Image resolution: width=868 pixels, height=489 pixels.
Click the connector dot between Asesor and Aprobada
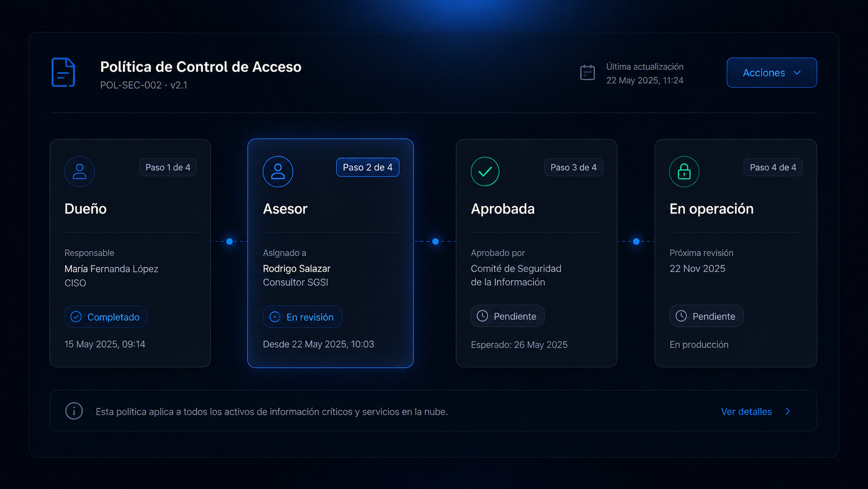[x=436, y=242]
